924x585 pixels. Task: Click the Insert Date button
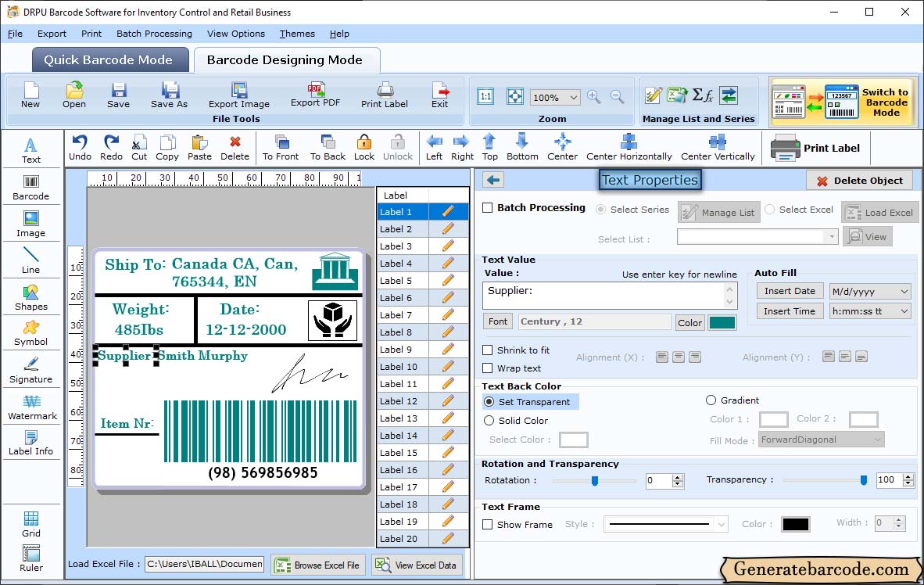tap(790, 291)
